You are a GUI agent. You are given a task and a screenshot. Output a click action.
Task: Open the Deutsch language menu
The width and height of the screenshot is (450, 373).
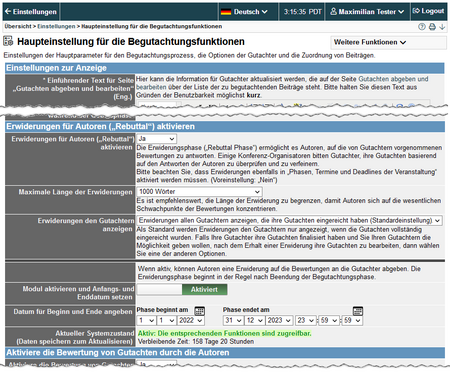(x=248, y=12)
